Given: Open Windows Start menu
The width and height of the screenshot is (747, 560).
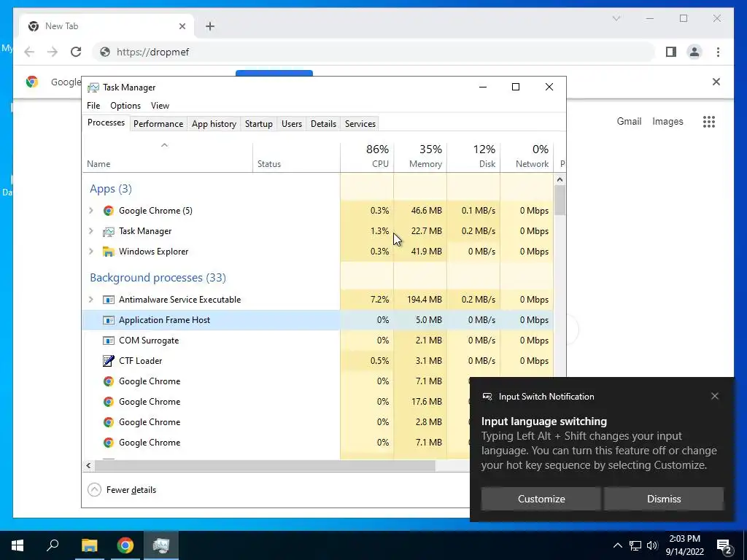Looking at the screenshot, I should (18, 545).
